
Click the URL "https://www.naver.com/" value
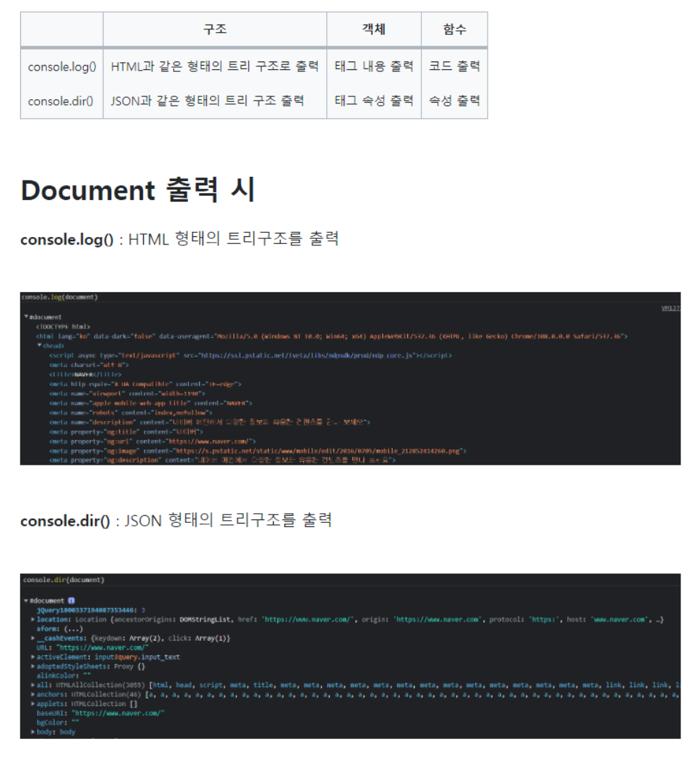102,647
